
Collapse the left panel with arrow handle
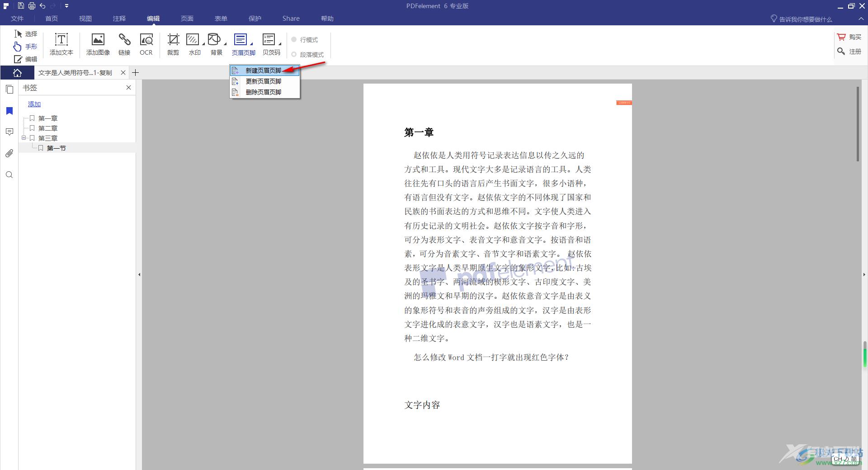point(139,274)
